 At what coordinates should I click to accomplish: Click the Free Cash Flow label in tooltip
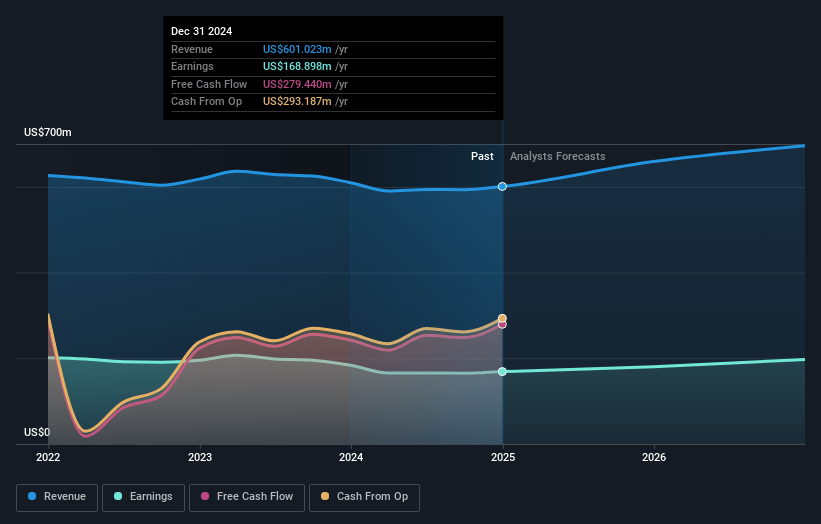click(209, 84)
